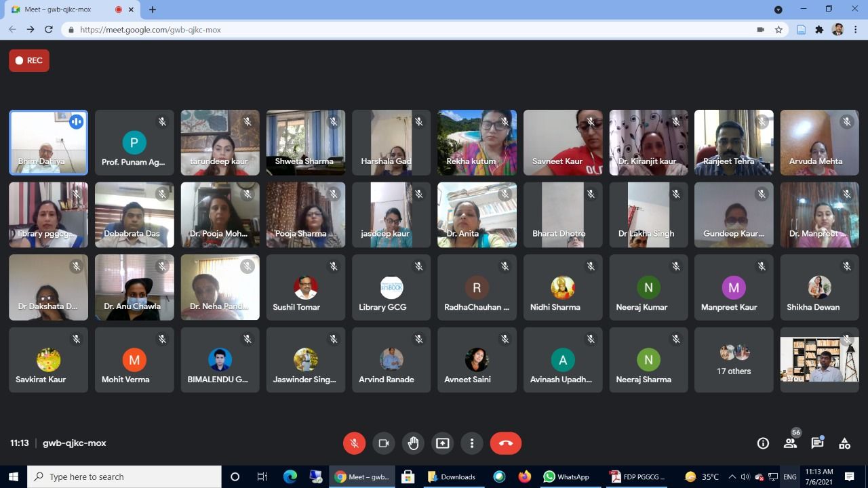Unmute the microphone with the red mic button
Viewport: 868px width, 488px height.
point(354,443)
